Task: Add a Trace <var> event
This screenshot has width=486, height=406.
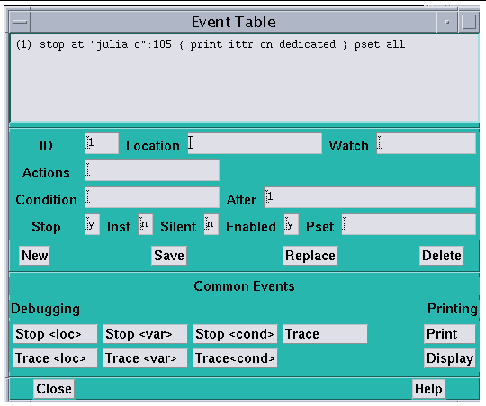Action: [x=145, y=358]
